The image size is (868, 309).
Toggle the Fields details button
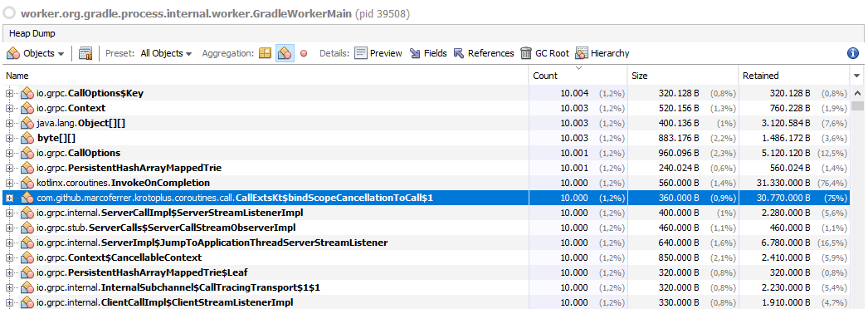428,53
